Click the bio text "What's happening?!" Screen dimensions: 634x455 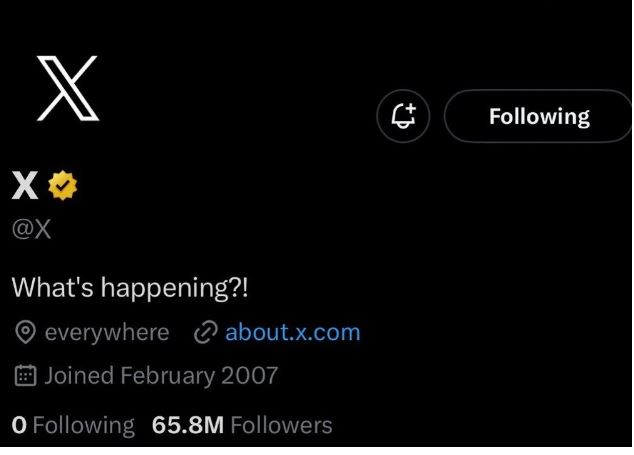click(129, 287)
